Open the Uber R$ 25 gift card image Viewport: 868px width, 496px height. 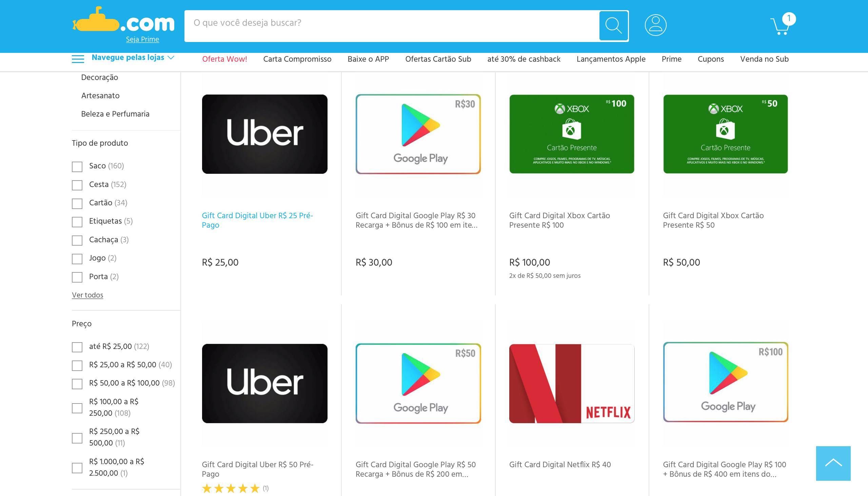[264, 134]
